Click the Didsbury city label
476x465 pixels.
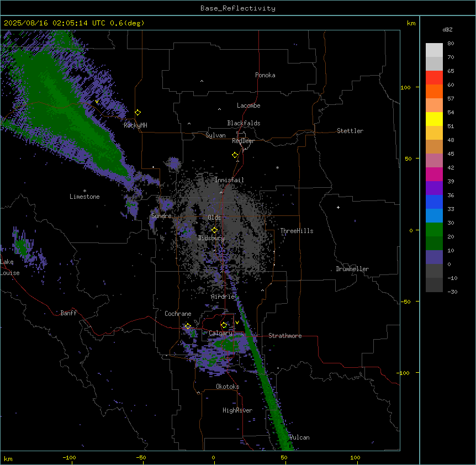211,238
